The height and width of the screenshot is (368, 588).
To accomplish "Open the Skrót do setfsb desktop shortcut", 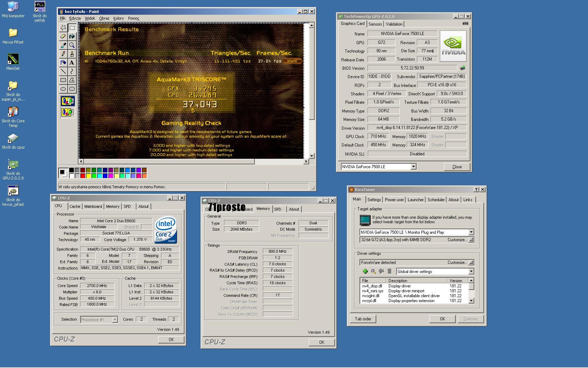I will [40, 12].
